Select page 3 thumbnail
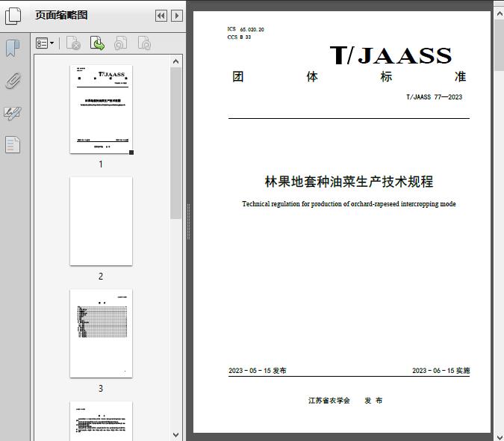The width and height of the screenshot is (504, 441). 101,333
